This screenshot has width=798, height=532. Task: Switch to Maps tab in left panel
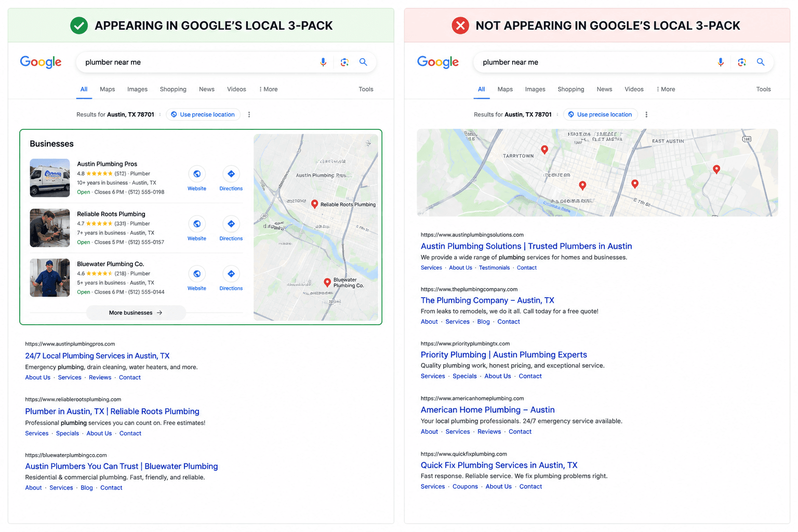point(108,89)
